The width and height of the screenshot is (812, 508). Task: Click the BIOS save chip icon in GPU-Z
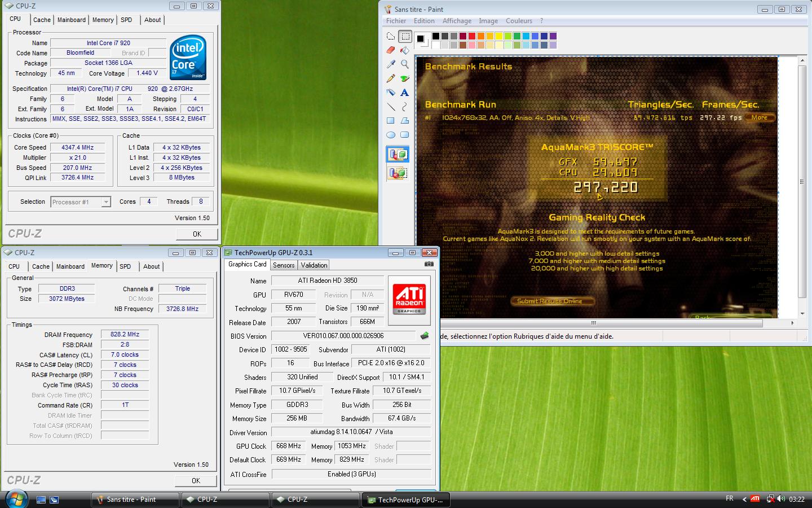click(x=425, y=336)
